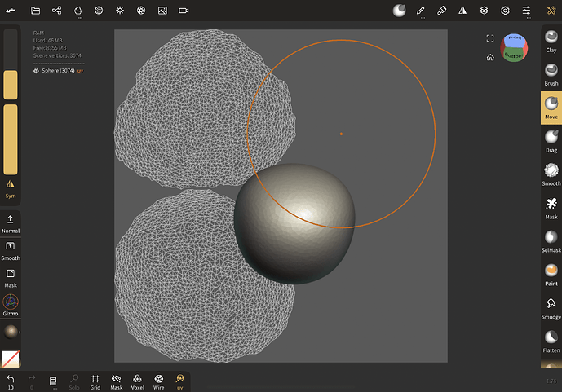Open the Settings gear menu
The image size is (562, 392).
tap(505, 11)
